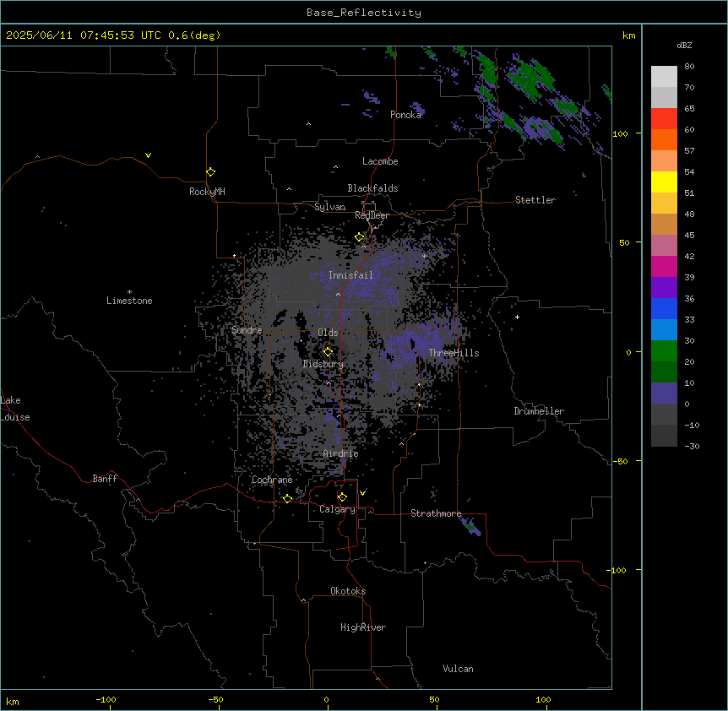Click the -100 tick on horizontal axis
728x711 pixels.
point(106,700)
